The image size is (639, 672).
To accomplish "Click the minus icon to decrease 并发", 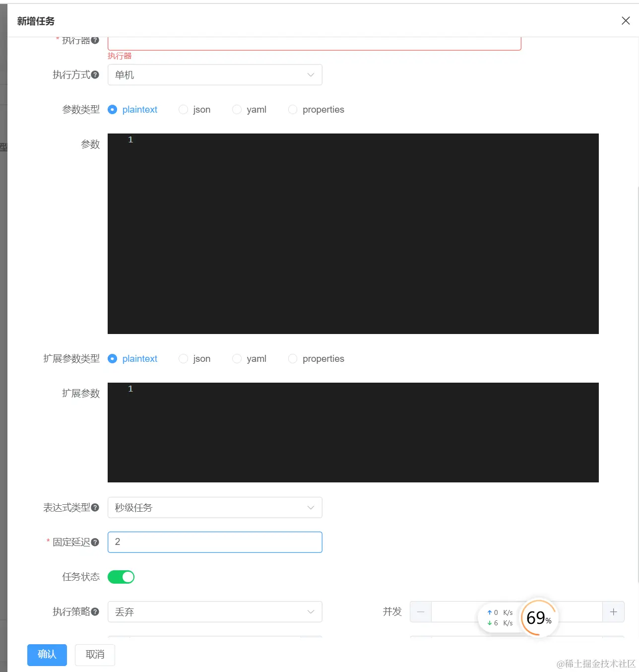I will (420, 611).
